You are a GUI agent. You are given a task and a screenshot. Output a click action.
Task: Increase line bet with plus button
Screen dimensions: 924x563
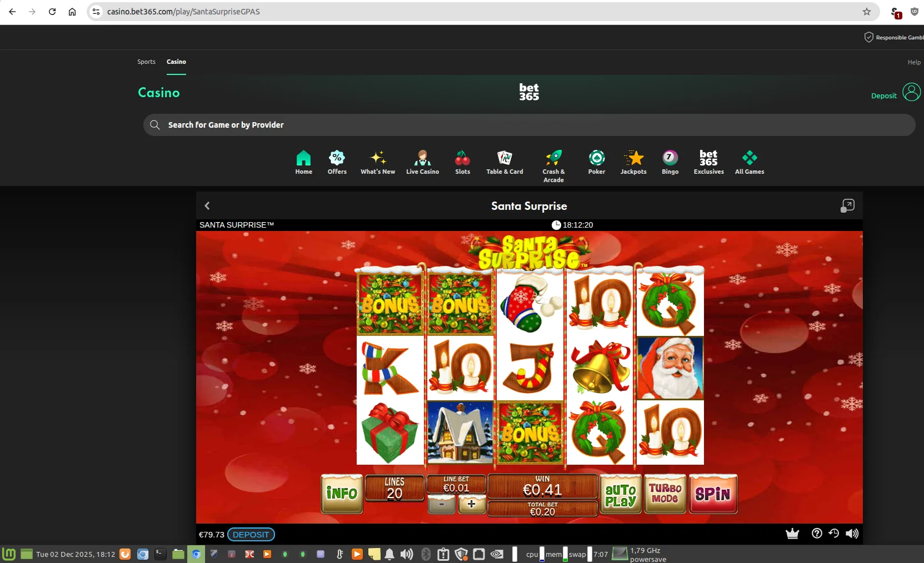(472, 504)
